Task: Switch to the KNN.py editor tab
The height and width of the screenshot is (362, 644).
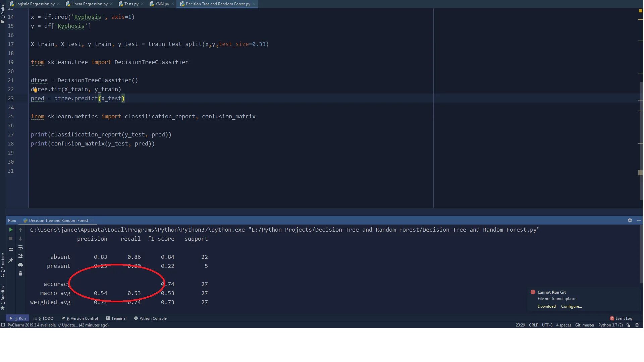Action: click(162, 4)
